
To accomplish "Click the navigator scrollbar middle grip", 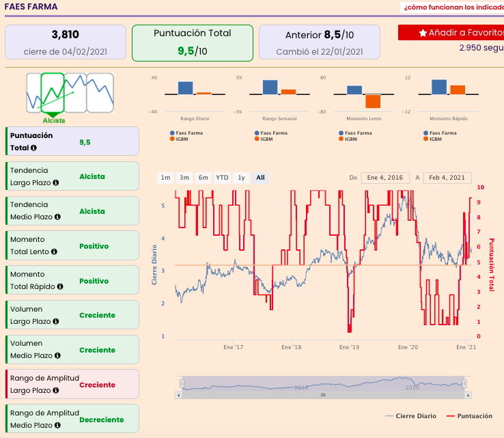I will pyautogui.click(x=323, y=395).
